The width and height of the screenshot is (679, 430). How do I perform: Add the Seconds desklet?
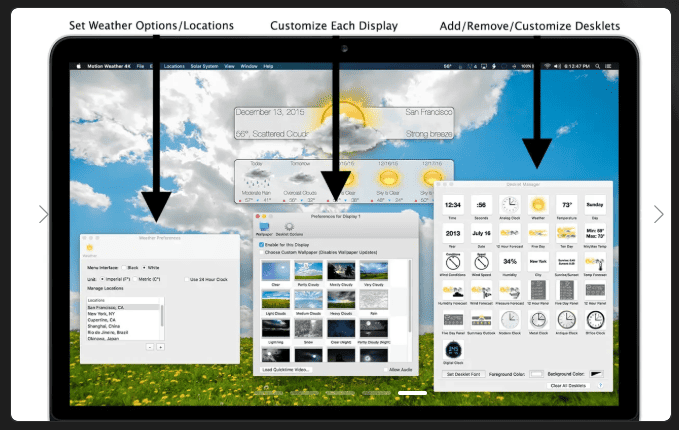coord(481,205)
